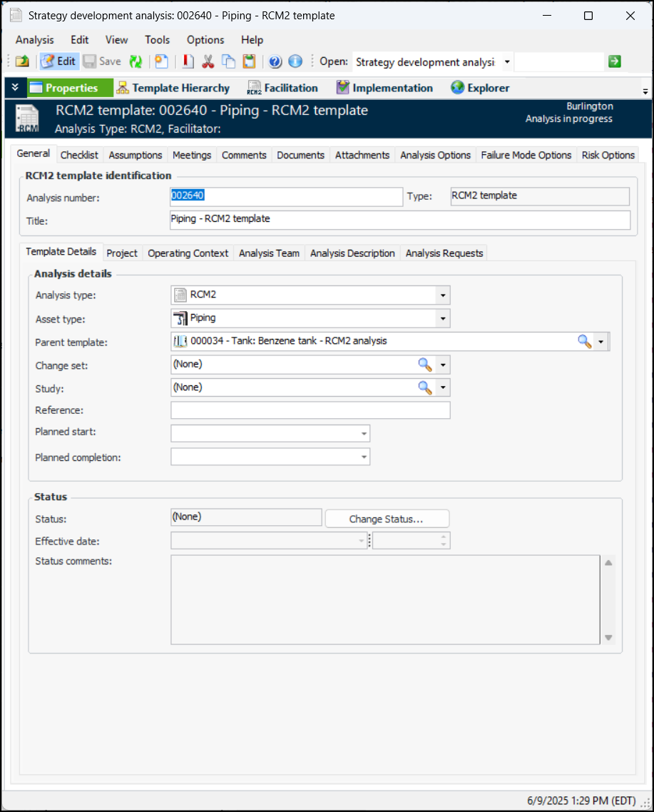Click the Parent template search magnifier

click(x=585, y=341)
